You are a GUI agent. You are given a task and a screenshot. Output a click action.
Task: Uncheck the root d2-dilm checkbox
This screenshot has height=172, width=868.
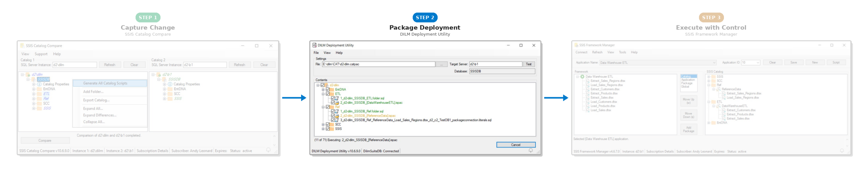[x=322, y=85]
